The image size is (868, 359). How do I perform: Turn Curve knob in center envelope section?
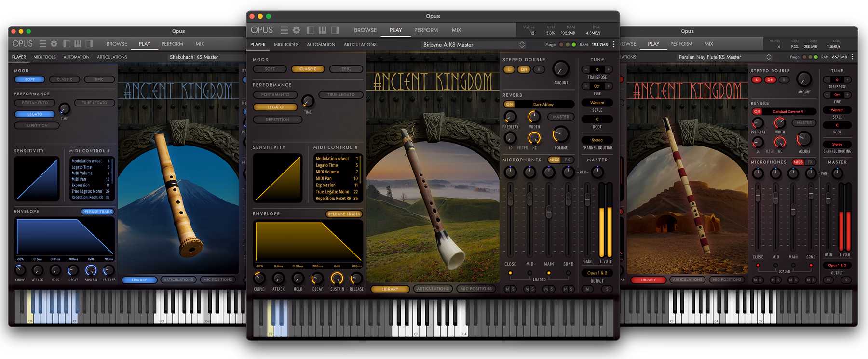[259, 278]
